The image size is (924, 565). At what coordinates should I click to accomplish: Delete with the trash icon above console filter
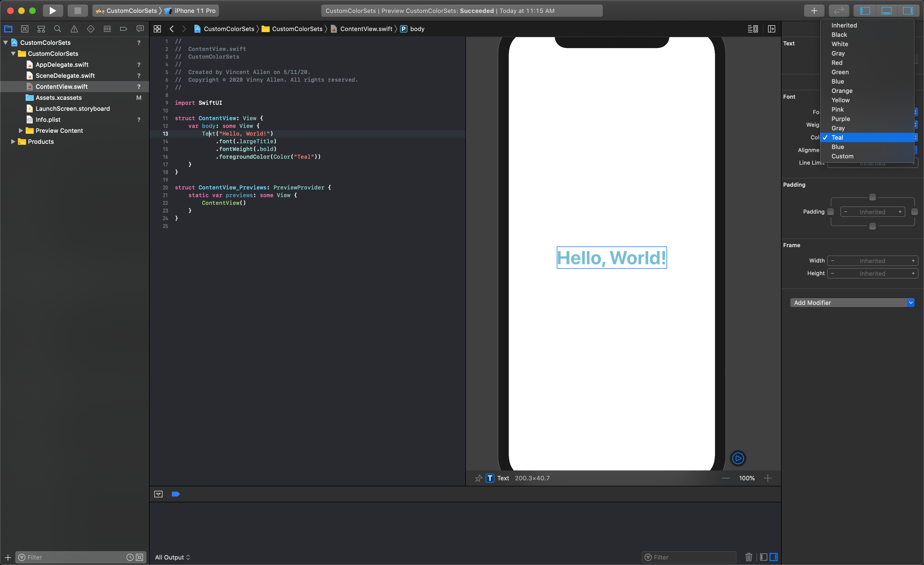(x=749, y=557)
